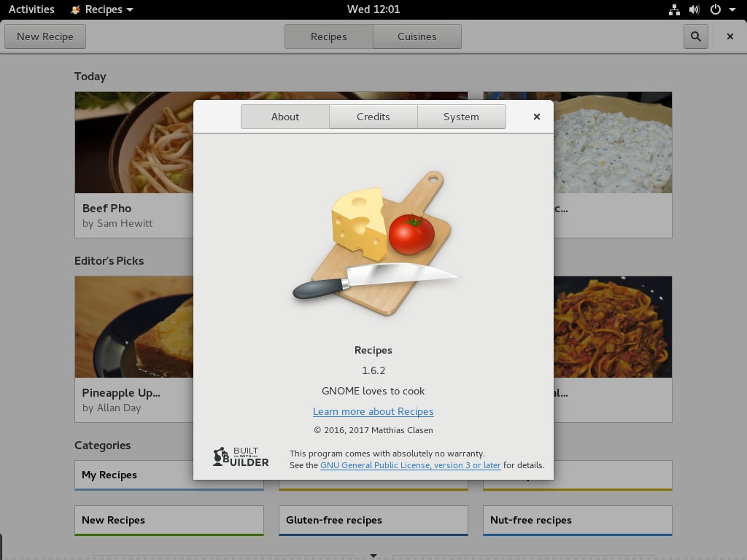
Task: Select the Recipes tab in main header
Action: pos(329,36)
